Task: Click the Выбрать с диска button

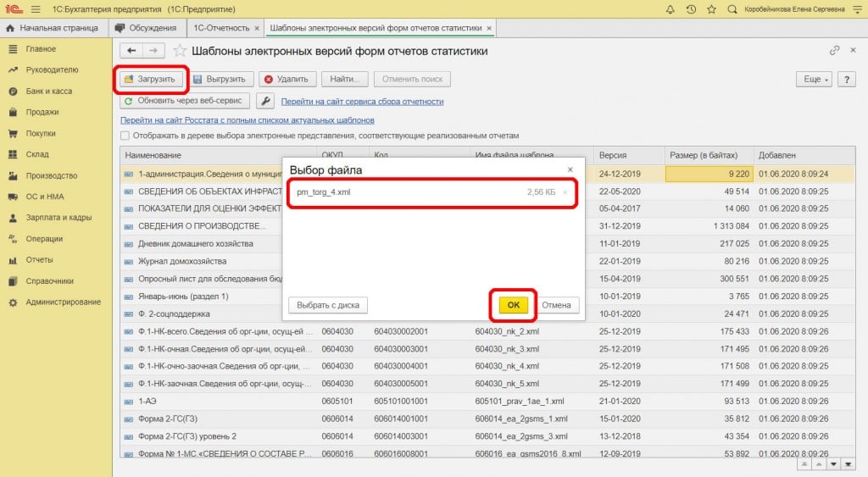Action: [x=328, y=305]
